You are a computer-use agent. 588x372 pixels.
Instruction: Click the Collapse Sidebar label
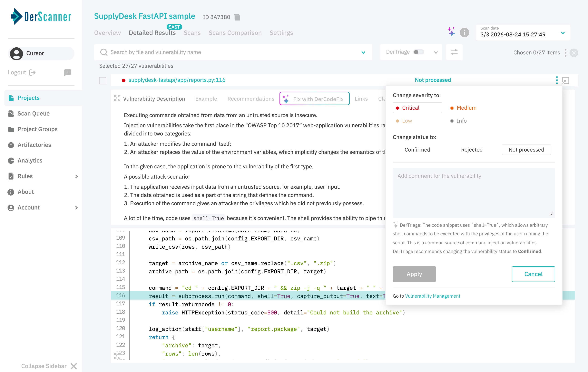click(x=44, y=366)
